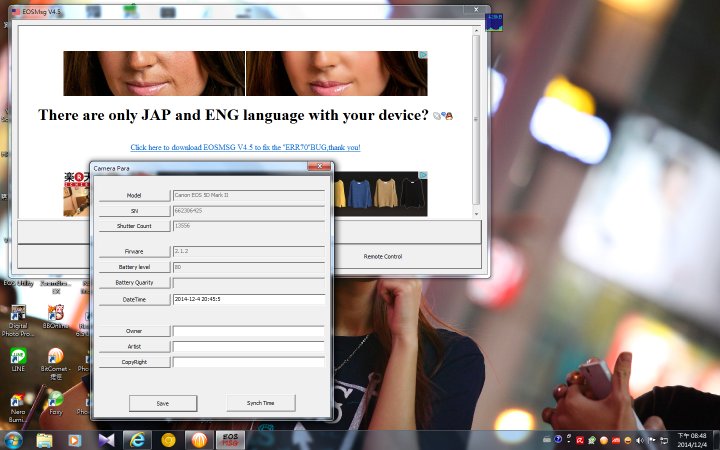Viewport: 720px width, 450px height.
Task: Click the scroll up arrow in EOSMsg
Action: pos(476,30)
